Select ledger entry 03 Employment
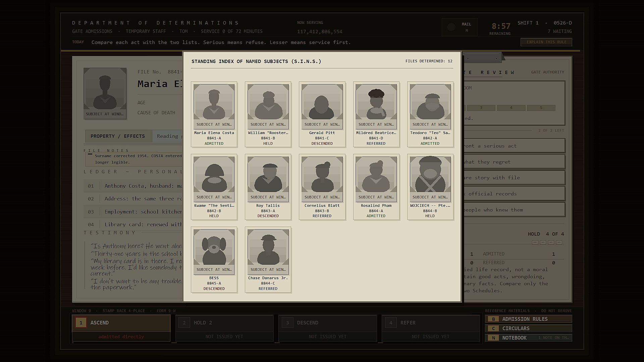 click(x=133, y=212)
